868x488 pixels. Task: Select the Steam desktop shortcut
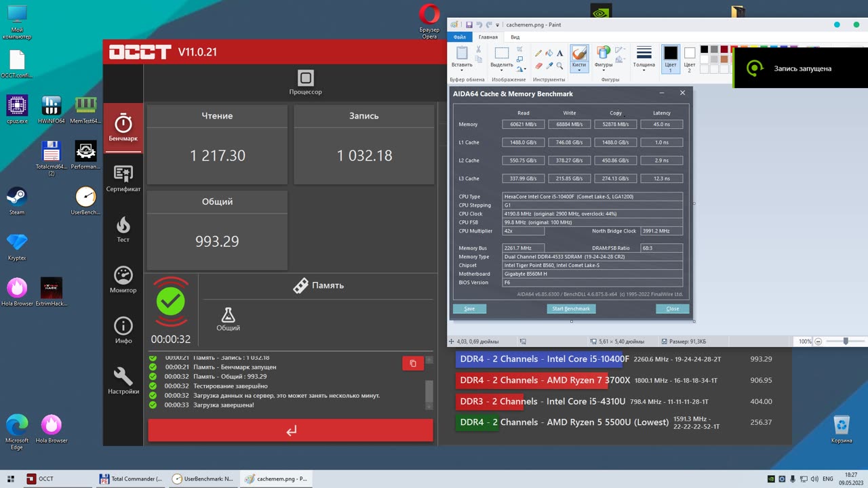[17, 201]
